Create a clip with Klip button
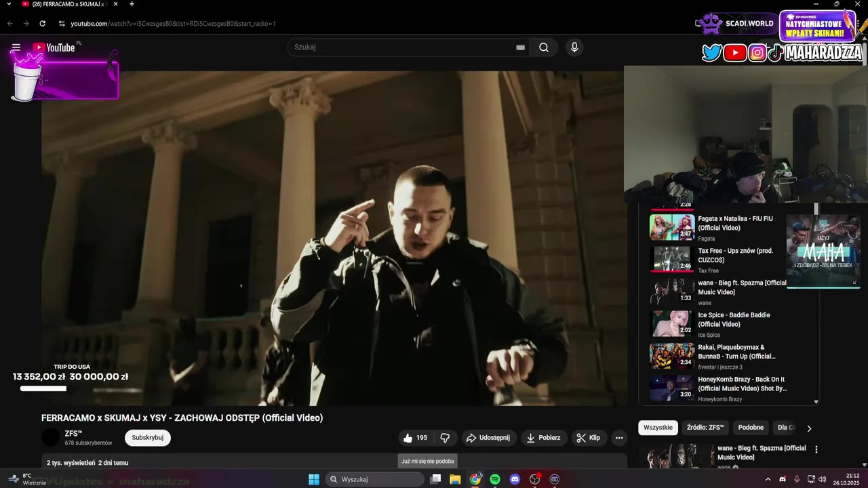 (x=589, y=438)
